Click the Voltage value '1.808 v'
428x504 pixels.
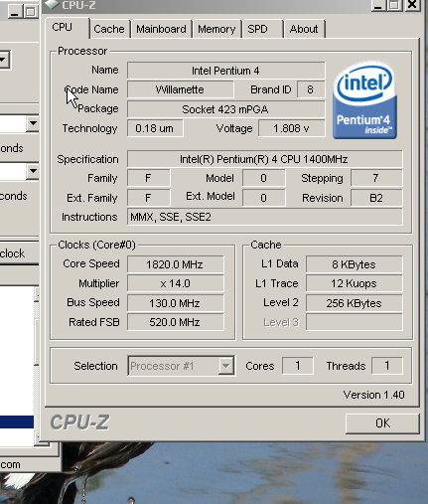(x=291, y=128)
